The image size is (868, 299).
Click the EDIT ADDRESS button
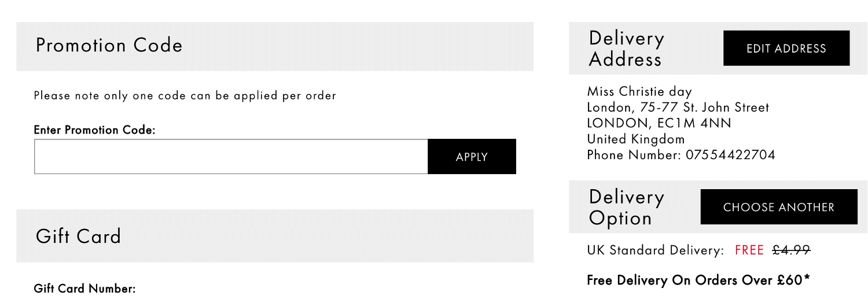click(x=786, y=49)
